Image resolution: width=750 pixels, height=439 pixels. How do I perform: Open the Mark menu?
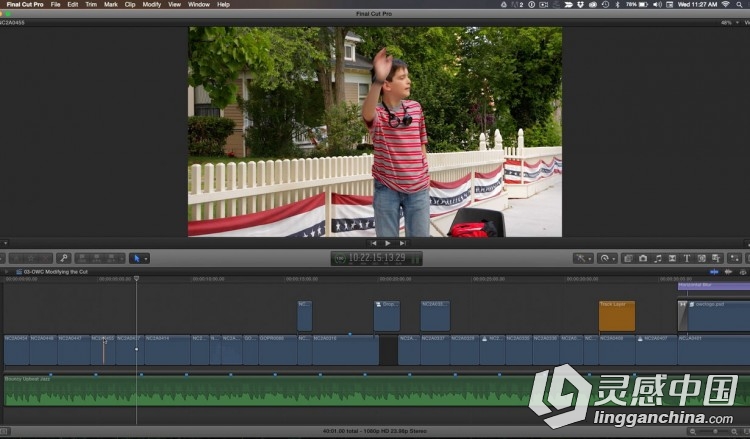(110, 4)
